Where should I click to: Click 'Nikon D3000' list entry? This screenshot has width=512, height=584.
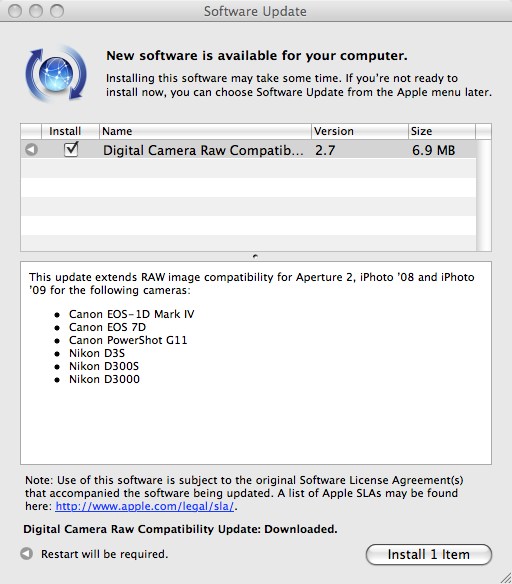pos(104,379)
